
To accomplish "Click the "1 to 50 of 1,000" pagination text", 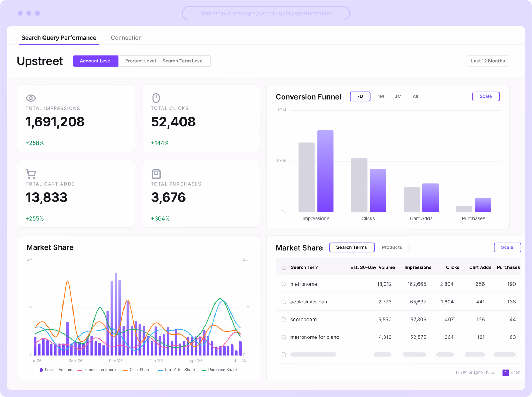I will tap(469, 373).
